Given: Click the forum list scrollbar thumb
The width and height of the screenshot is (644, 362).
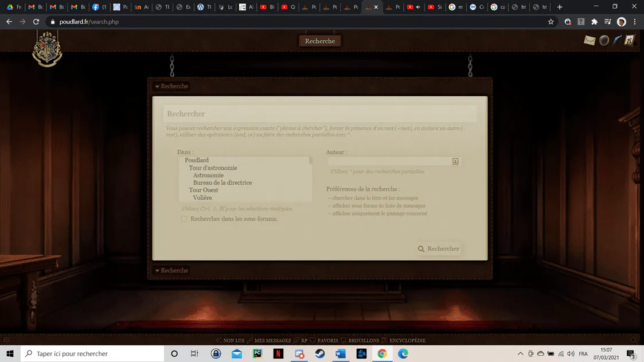Looking at the screenshot, I should tap(311, 160).
